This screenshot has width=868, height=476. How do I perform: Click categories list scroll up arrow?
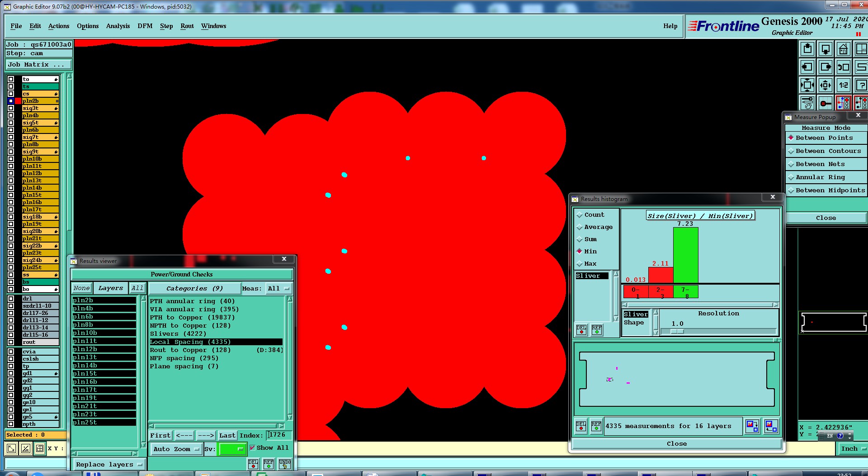point(290,299)
